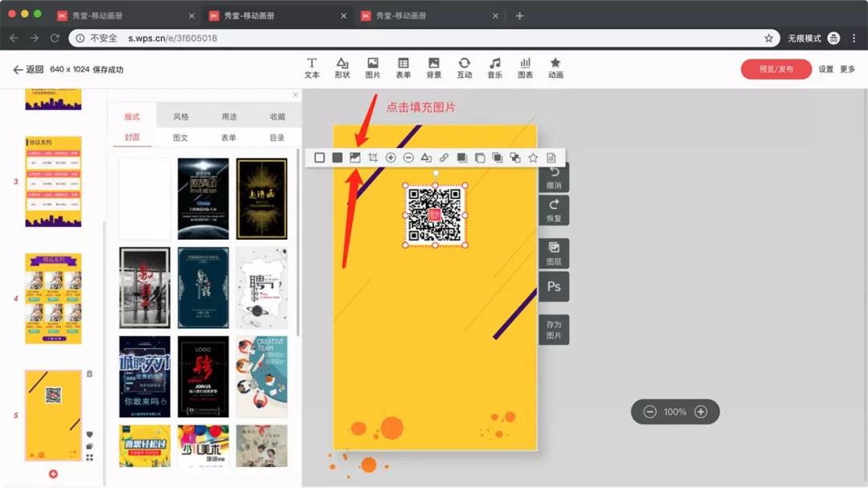Viewport: 868px width, 488px height.
Task: Click the fill picture icon in floating toolbar
Action: pos(355,158)
